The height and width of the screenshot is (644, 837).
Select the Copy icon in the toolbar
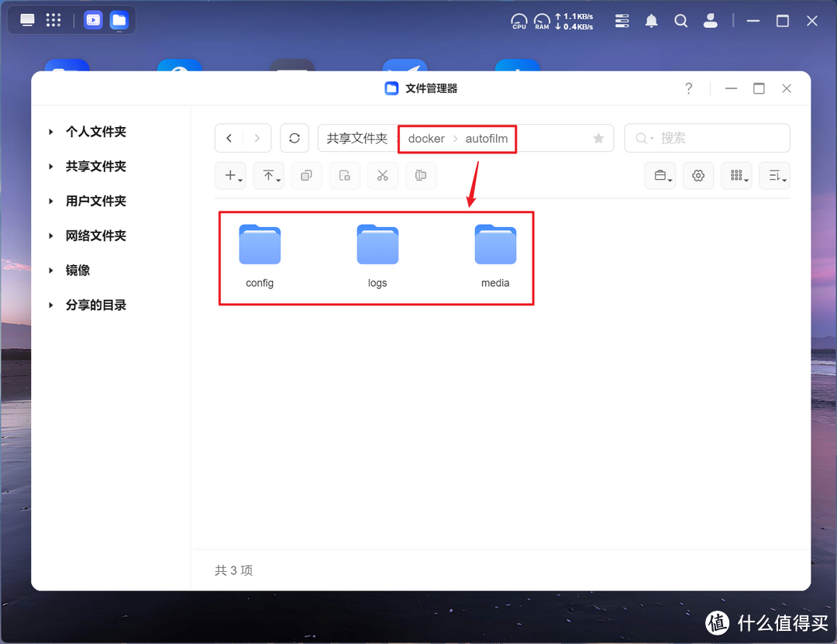[306, 175]
